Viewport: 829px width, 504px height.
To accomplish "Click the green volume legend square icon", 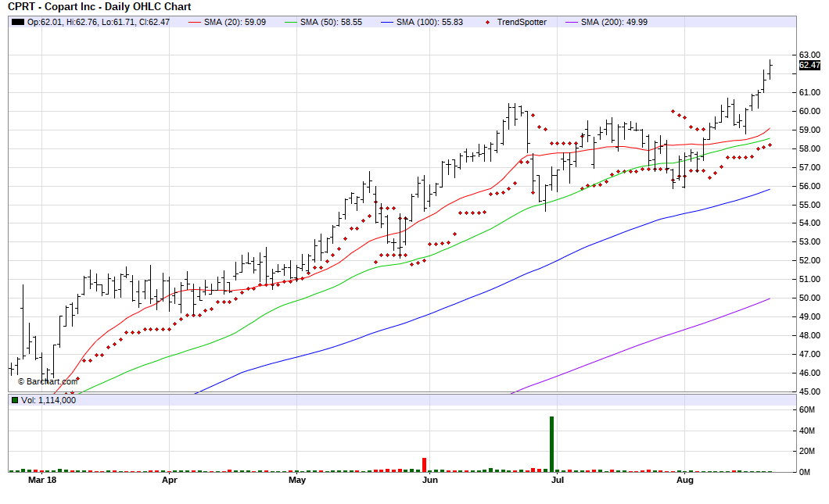I will [x=15, y=400].
